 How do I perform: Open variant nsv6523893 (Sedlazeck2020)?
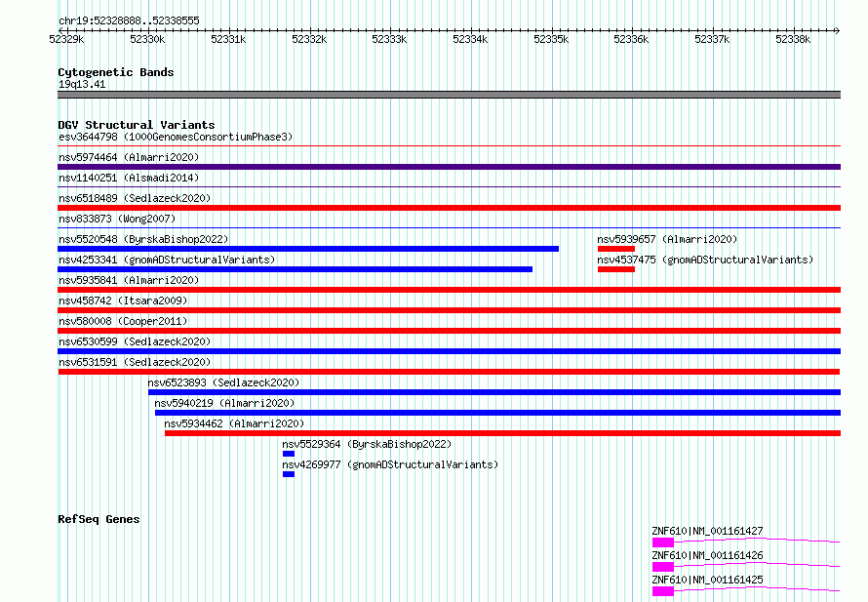click(223, 382)
